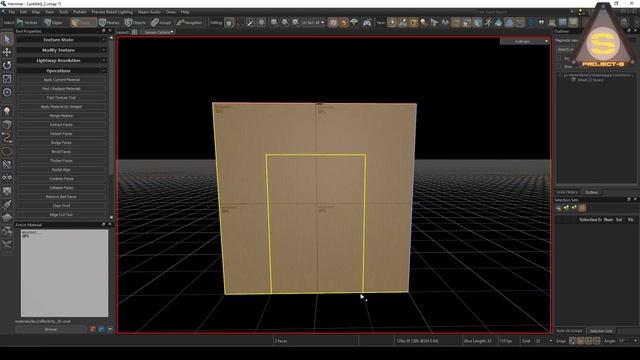Screen dimensions: 640x360
Task: Click Extract Faces button
Action: click(x=62, y=124)
